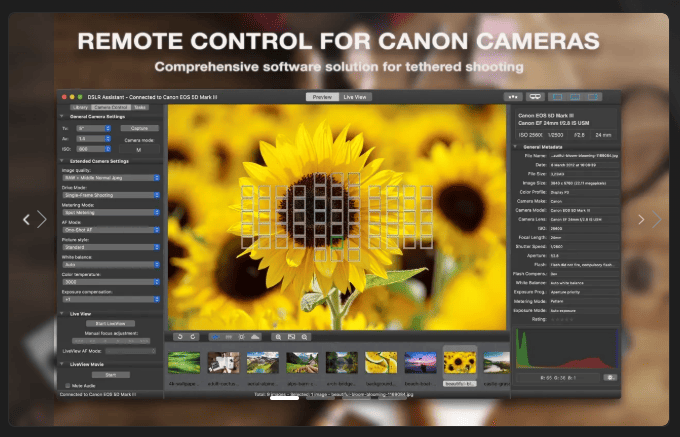Viewport: 680px width, 437px height.
Task: Zoom in with the magnifier plus icon
Action: (x=278, y=337)
